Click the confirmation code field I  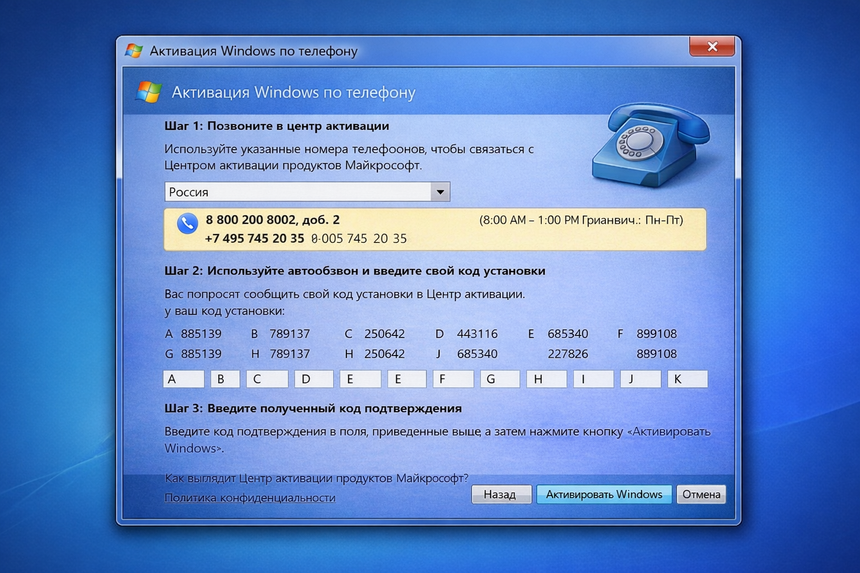pos(593,379)
